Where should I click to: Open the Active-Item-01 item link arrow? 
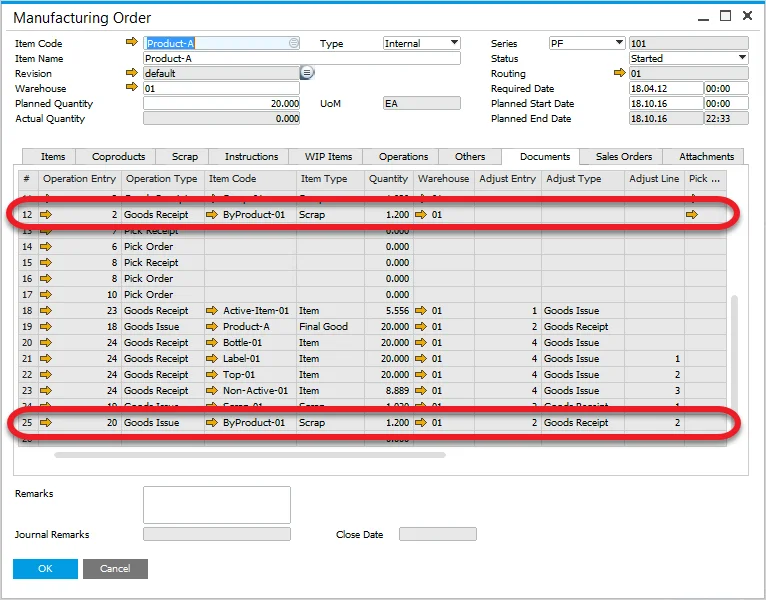[212, 311]
